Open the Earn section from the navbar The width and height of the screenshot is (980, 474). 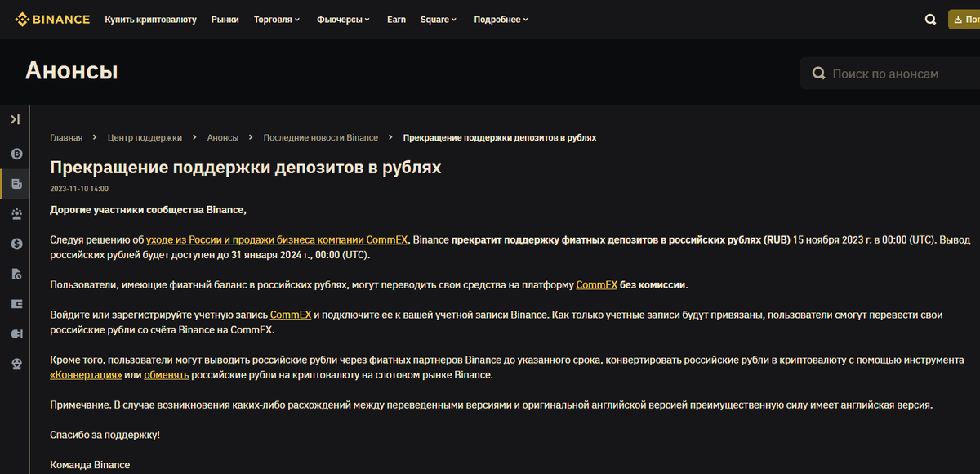coord(396,19)
